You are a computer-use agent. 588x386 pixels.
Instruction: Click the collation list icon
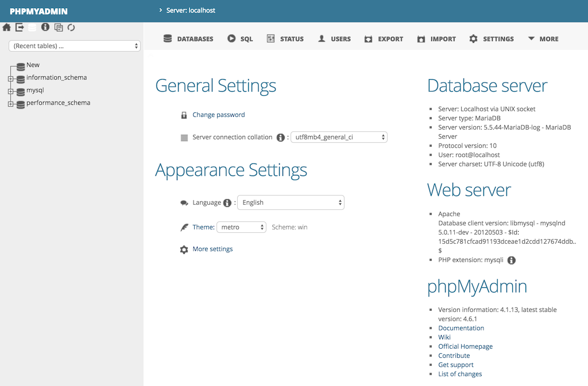[184, 138]
